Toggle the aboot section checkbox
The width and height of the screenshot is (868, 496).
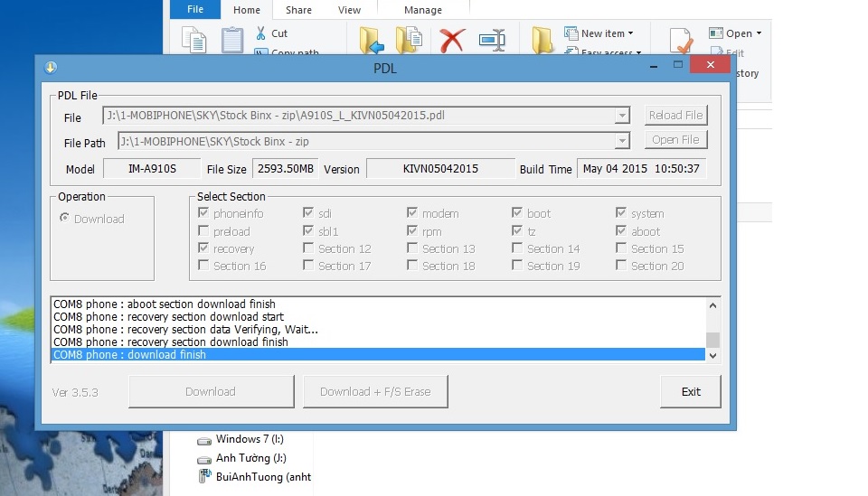click(621, 230)
